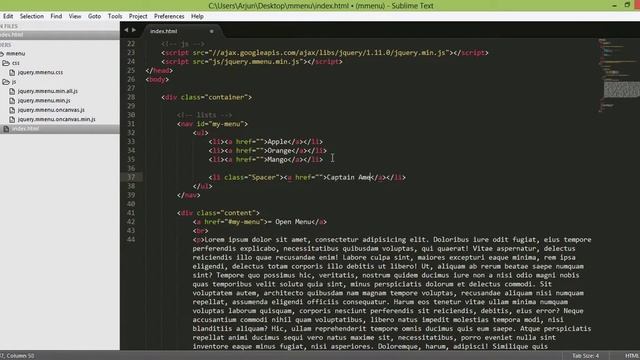
Task: Open jquery.mmenu.css in sidebar
Action: click(x=40, y=72)
